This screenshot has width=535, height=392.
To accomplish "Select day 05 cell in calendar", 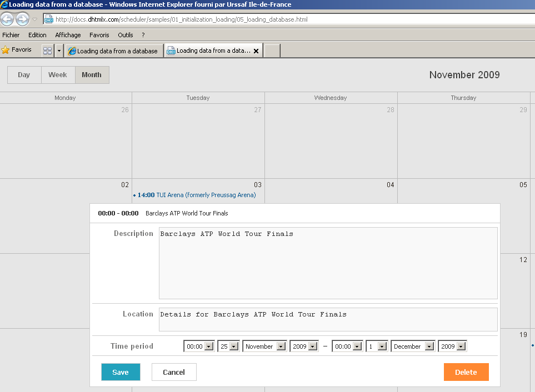I will (464, 191).
